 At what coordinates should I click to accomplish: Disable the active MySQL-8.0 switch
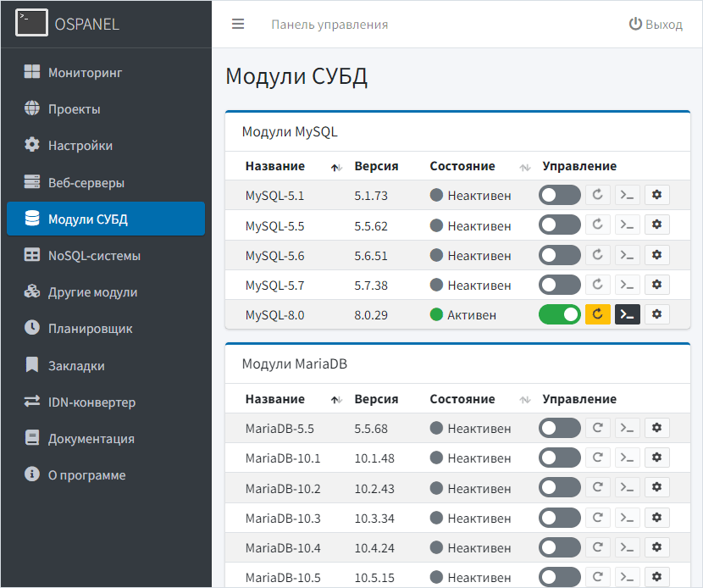click(560, 314)
